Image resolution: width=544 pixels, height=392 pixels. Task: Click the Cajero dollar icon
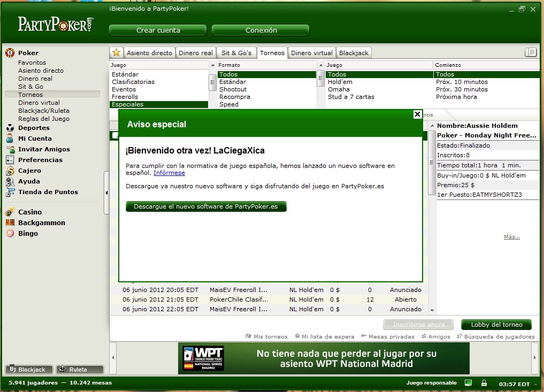coord(10,171)
